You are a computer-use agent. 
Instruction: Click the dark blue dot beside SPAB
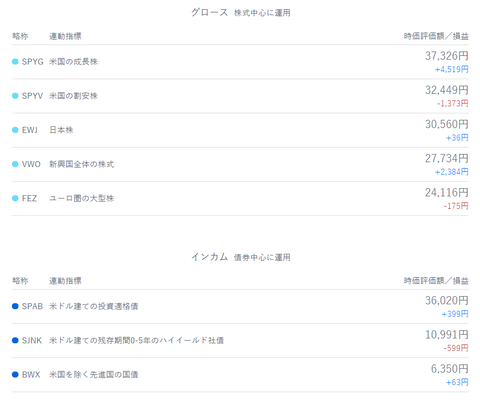coord(15,306)
